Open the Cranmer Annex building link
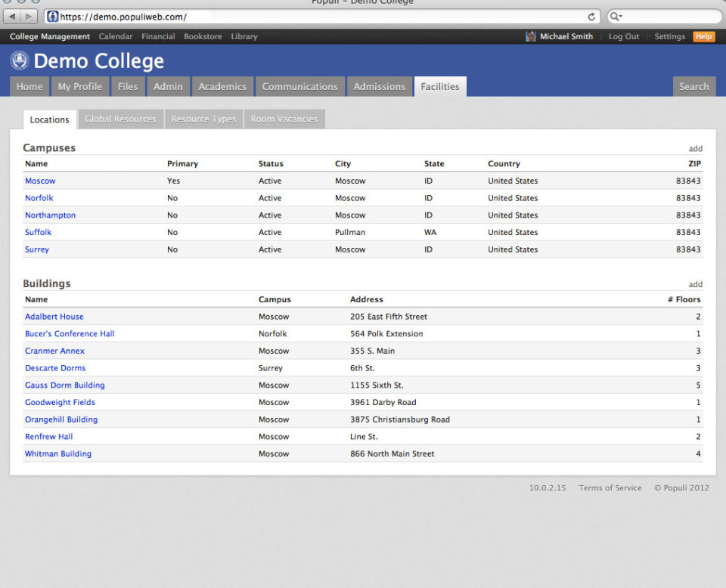 point(54,351)
